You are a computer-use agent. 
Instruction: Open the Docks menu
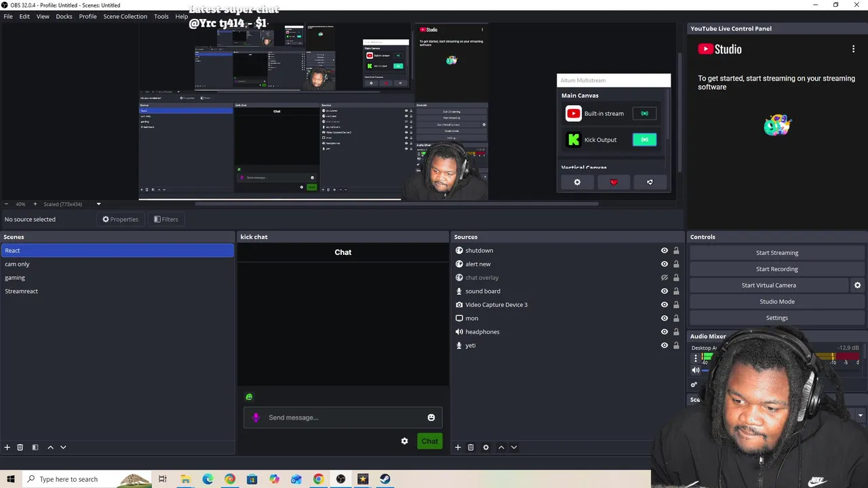click(x=64, y=16)
